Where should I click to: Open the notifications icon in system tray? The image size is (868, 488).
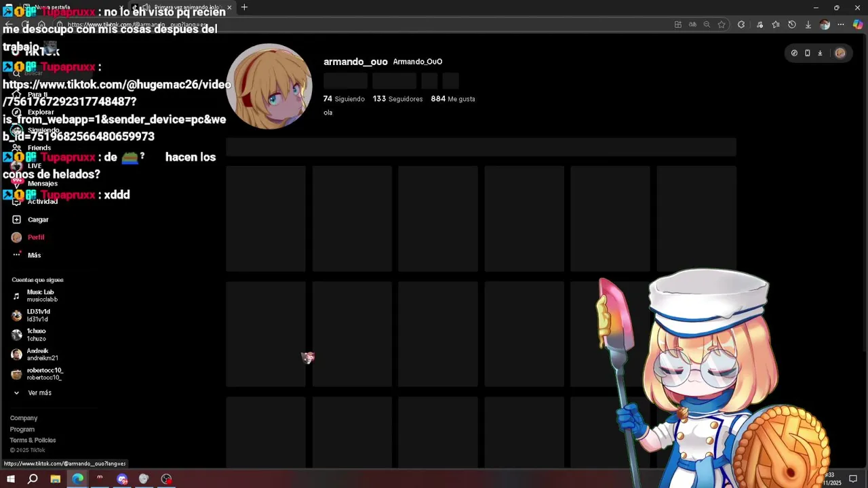tap(853, 479)
